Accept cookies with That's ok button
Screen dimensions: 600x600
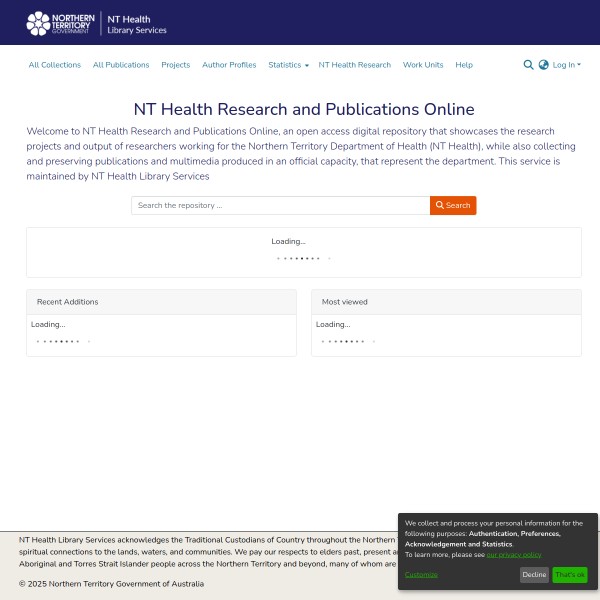[x=570, y=575]
